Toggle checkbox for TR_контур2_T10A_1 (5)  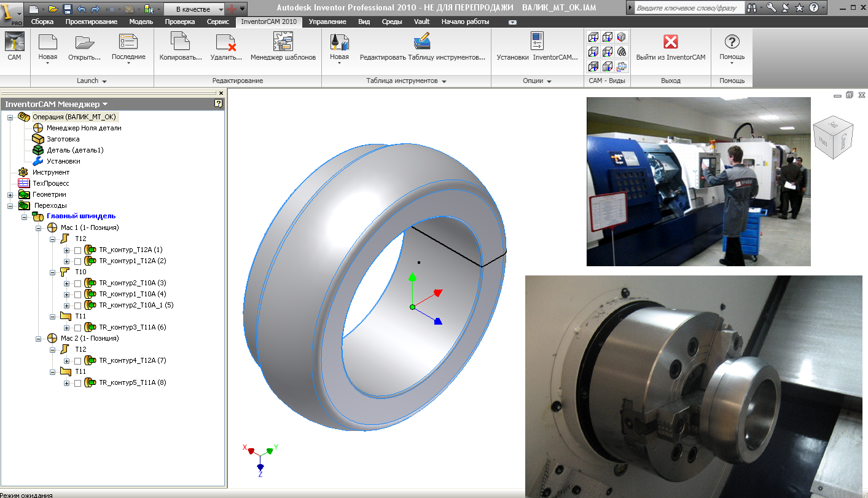(77, 306)
